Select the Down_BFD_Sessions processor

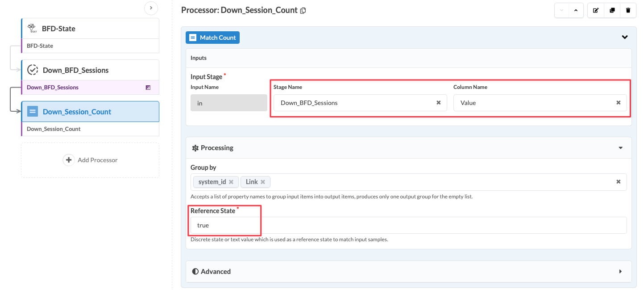pyautogui.click(x=90, y=70)
